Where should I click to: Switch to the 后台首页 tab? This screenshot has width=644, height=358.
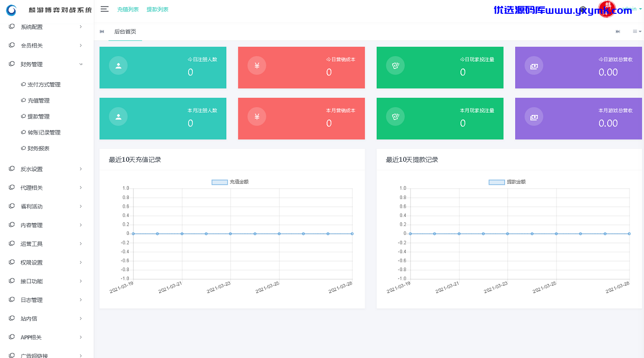[x=125, y=32]
